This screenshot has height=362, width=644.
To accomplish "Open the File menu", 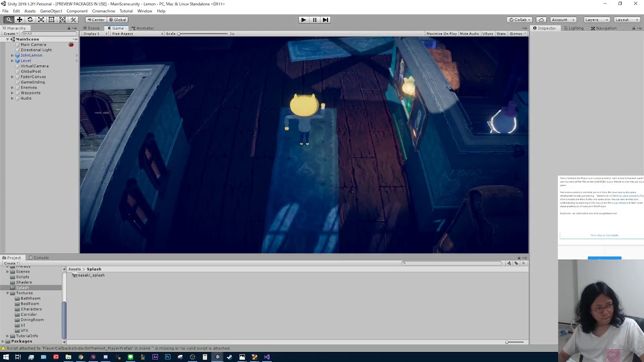I will (x=5, y=11).
